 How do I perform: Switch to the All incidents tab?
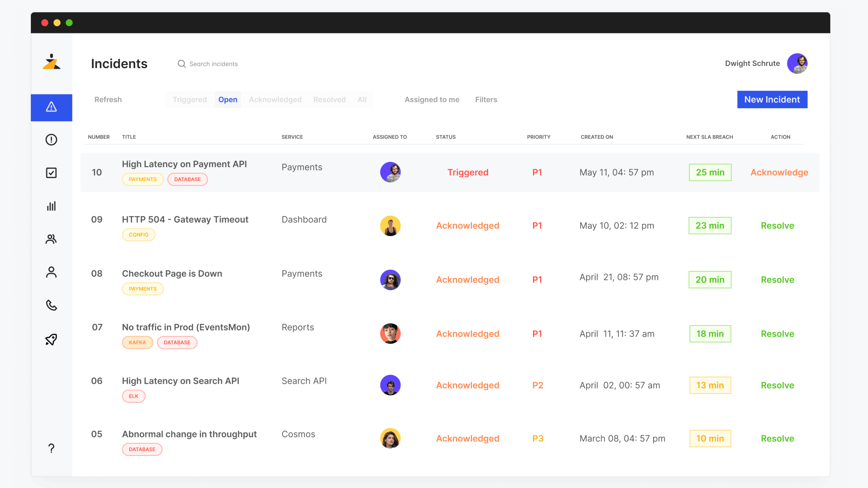click(x=362, y=100)
